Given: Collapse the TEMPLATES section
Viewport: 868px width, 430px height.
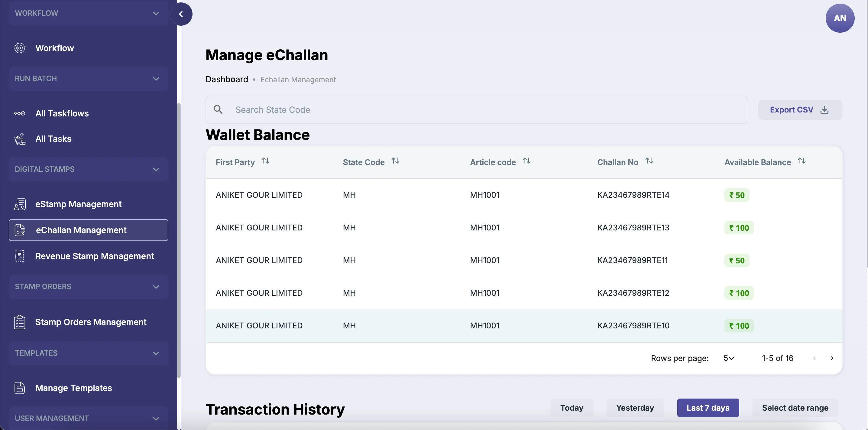Looking at the screenshot, I should [x=88, y=353].
